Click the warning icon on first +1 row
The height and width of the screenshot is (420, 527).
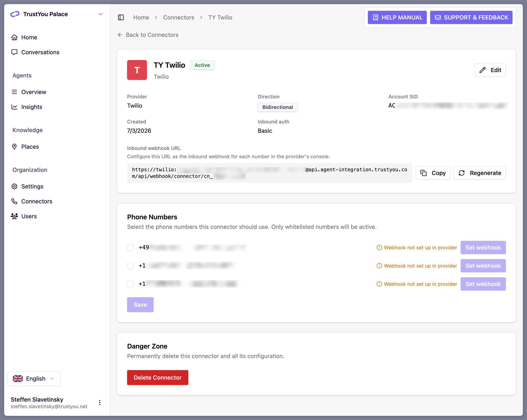click(379, 266)
